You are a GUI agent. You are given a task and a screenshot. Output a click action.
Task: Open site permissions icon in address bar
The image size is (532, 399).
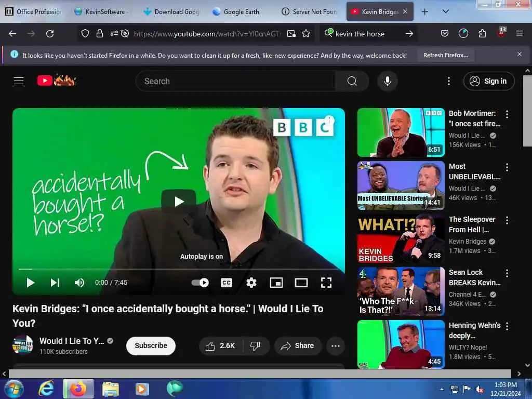coord(114,33)
